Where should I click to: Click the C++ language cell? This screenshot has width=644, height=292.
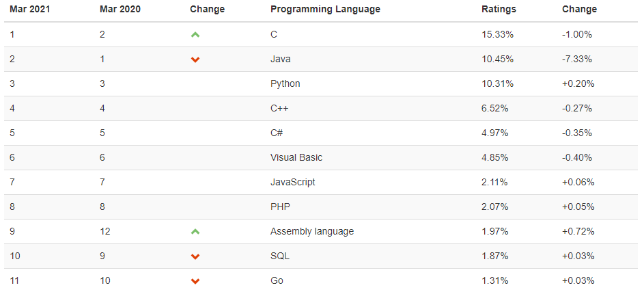pos(278,108)
